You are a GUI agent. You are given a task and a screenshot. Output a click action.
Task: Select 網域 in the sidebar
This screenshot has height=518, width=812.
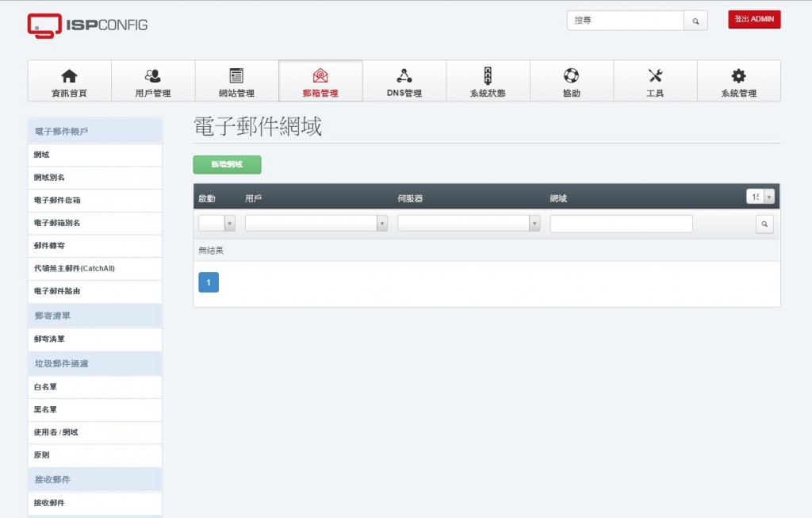(95, 155)
